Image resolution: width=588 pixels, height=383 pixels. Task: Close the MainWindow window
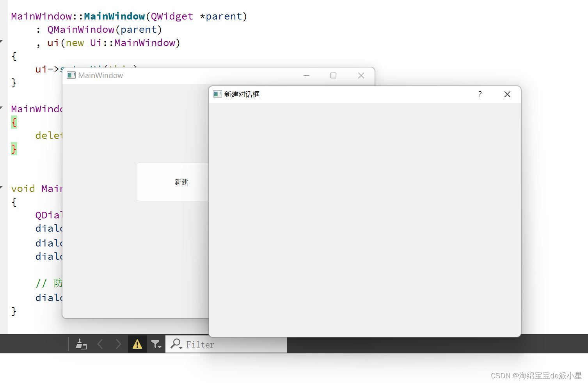[361, 75]
